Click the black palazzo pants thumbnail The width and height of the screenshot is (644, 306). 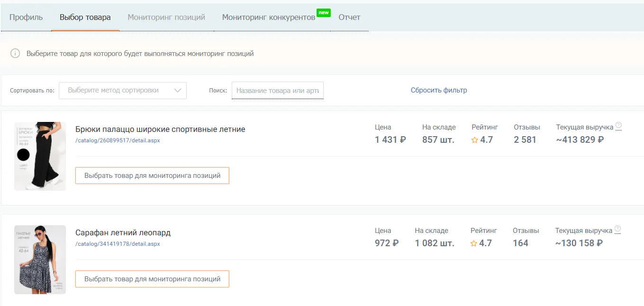(40, 156)
